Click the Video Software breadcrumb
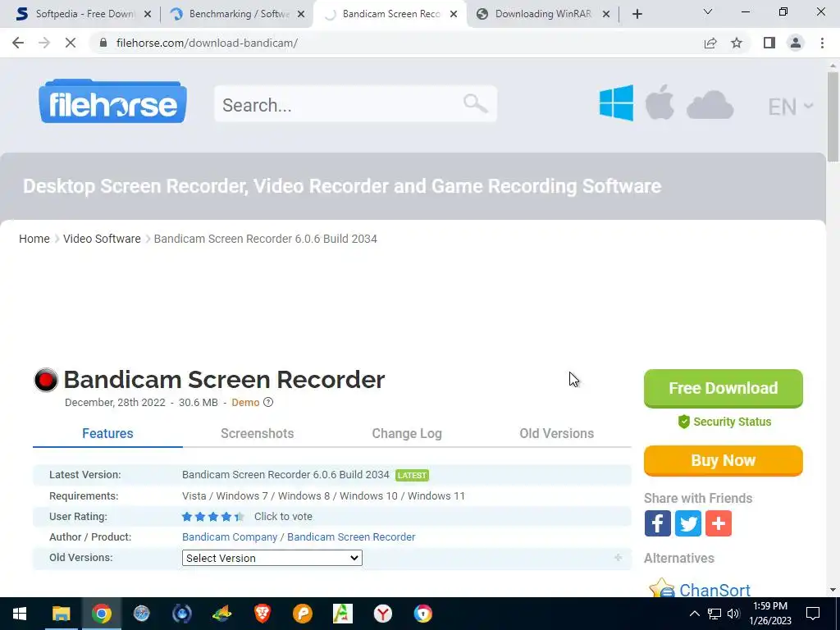The width and height of the screenshot is (840, 630). coord(102,239)
